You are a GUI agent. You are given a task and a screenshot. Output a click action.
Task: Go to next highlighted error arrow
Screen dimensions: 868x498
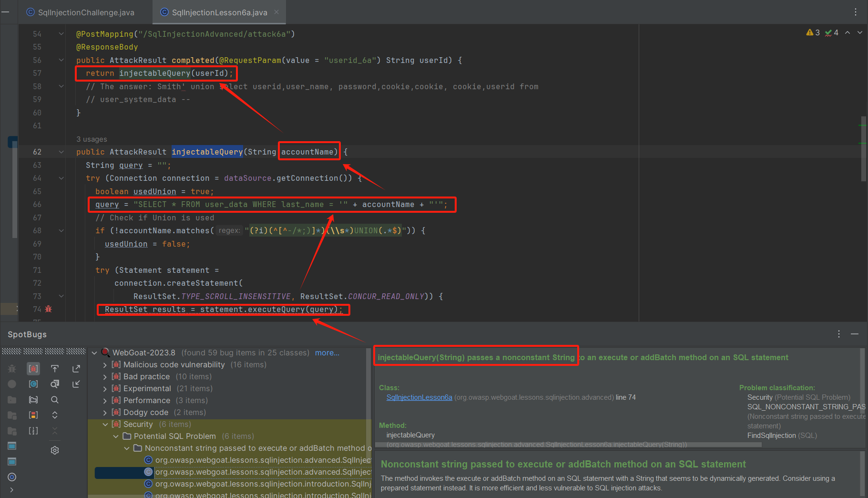pos(860,32)
